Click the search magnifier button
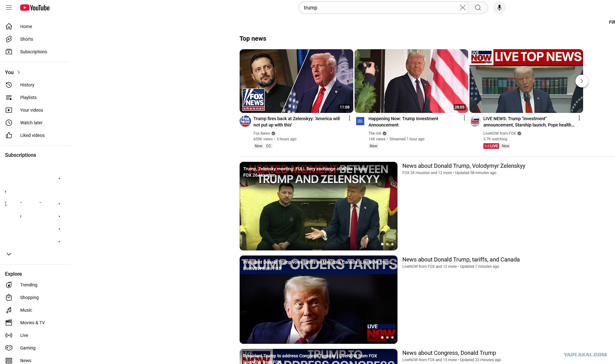The width and height of the screenshot is (615, 364). coord(478,8)
